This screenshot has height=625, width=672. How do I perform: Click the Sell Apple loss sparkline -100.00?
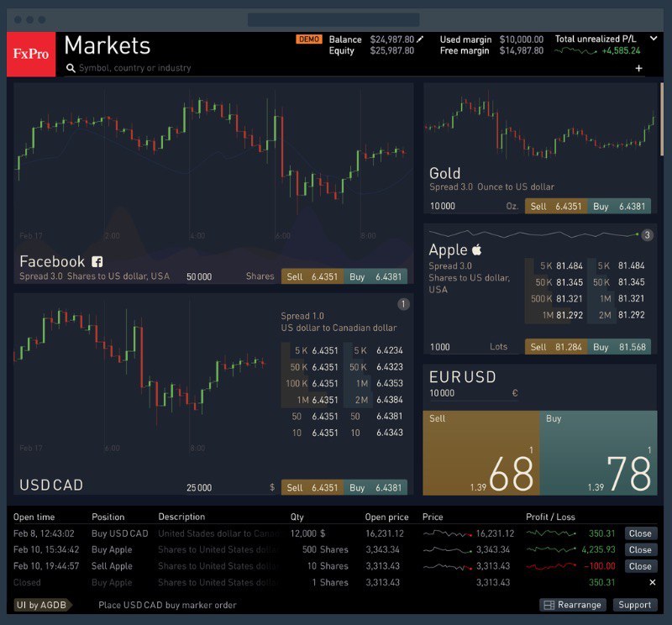552,566
